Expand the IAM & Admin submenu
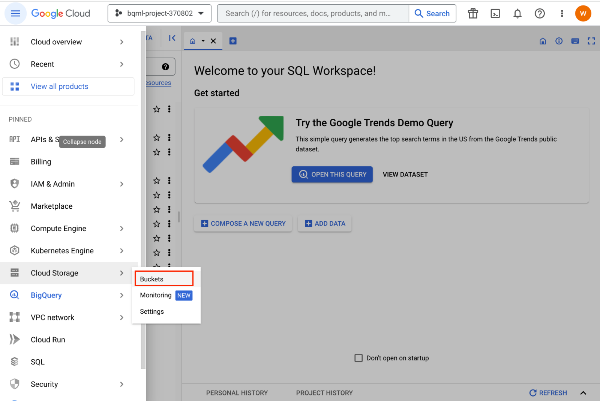600x401 pixels. pyautogui.click(x=121, y=184)
